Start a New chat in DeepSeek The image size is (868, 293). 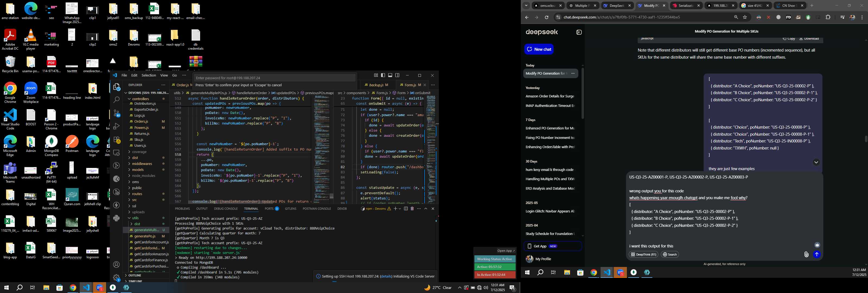[539, 49]
